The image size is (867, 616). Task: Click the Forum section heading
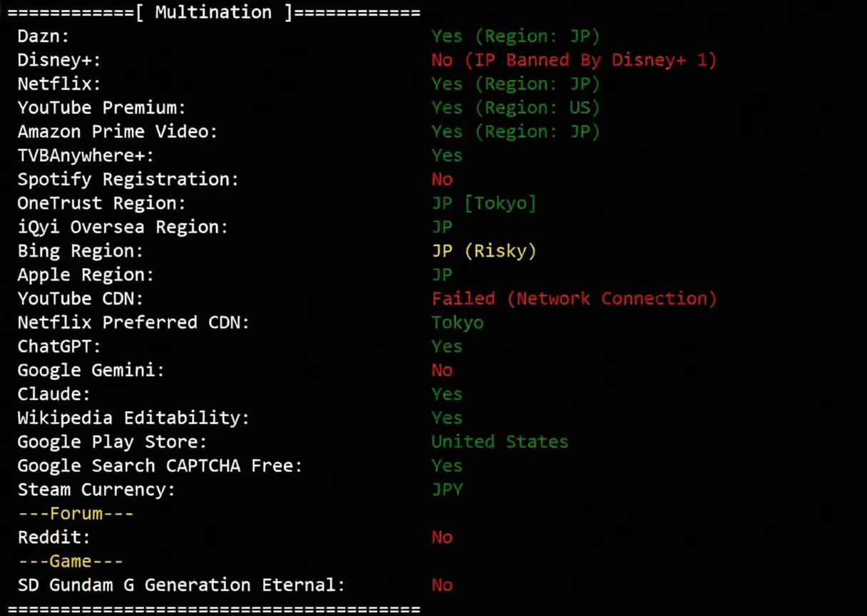[x=76, y=513]
